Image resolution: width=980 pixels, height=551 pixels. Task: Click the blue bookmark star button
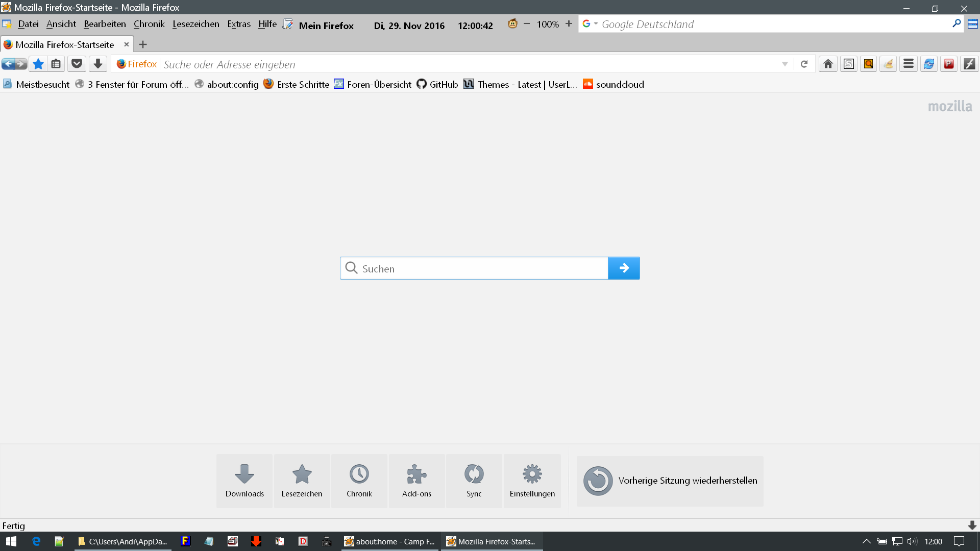(x=38, y=64)
